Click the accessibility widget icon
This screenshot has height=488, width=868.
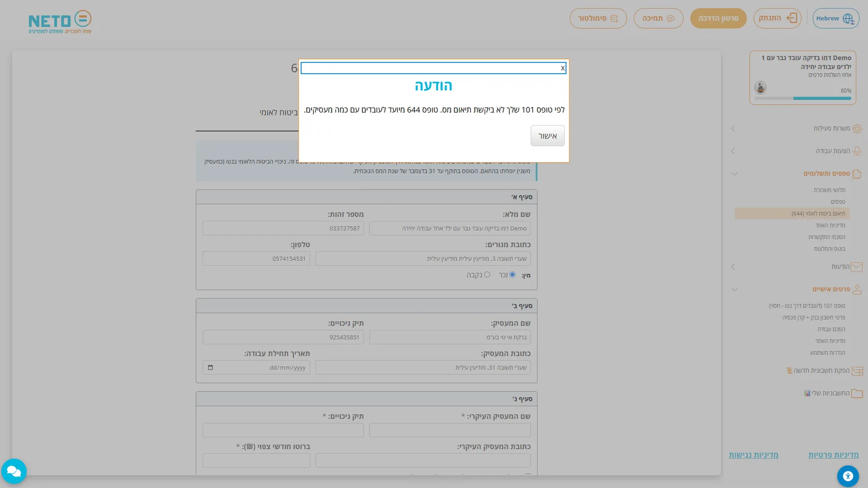click(x=848, y=476)
